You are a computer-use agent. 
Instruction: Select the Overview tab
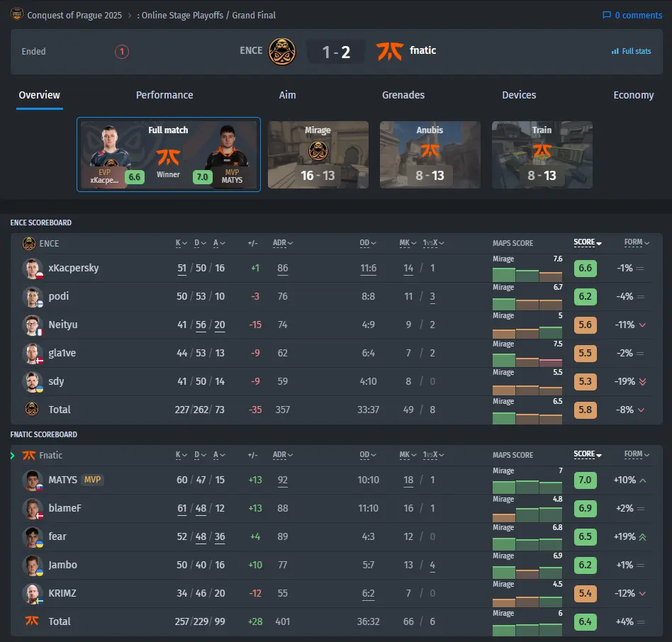40,95
